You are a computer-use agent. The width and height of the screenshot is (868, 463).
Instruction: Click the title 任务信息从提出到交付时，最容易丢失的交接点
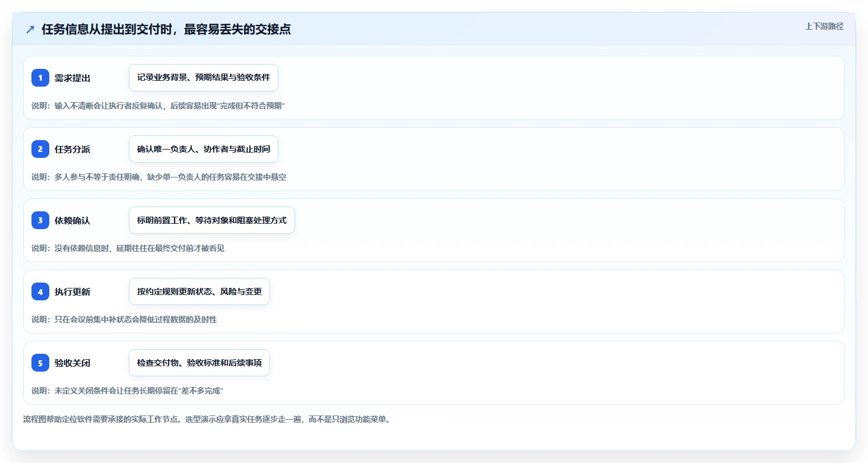[166, 30]
